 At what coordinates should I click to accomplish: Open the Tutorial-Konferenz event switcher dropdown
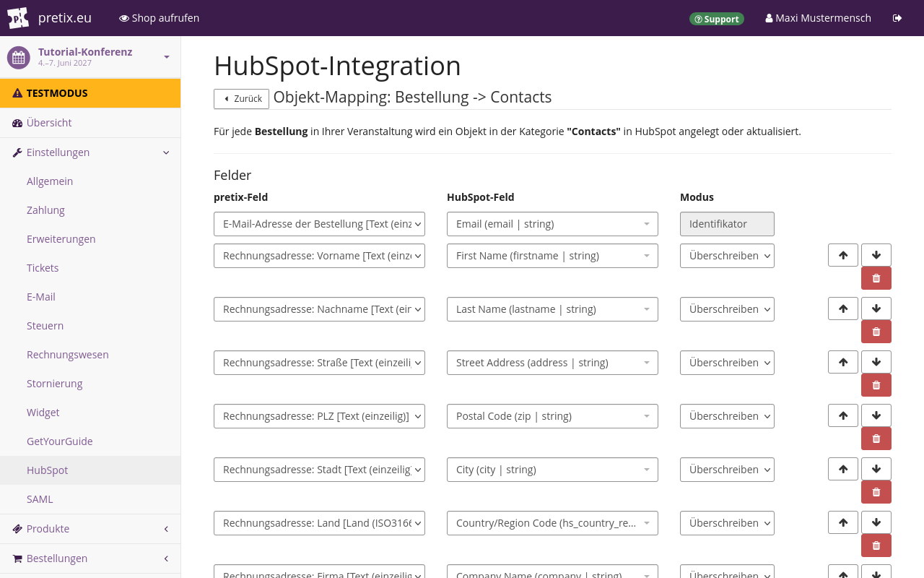(90, 57)
